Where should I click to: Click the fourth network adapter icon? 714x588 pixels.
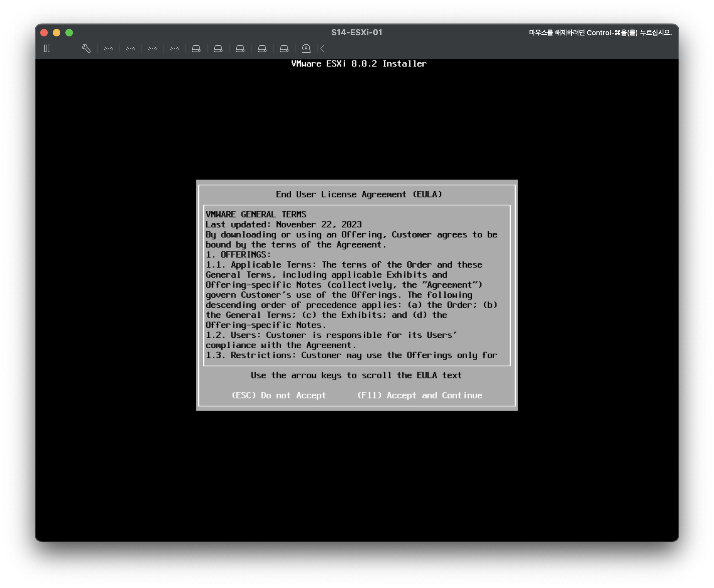coord(174,49)
